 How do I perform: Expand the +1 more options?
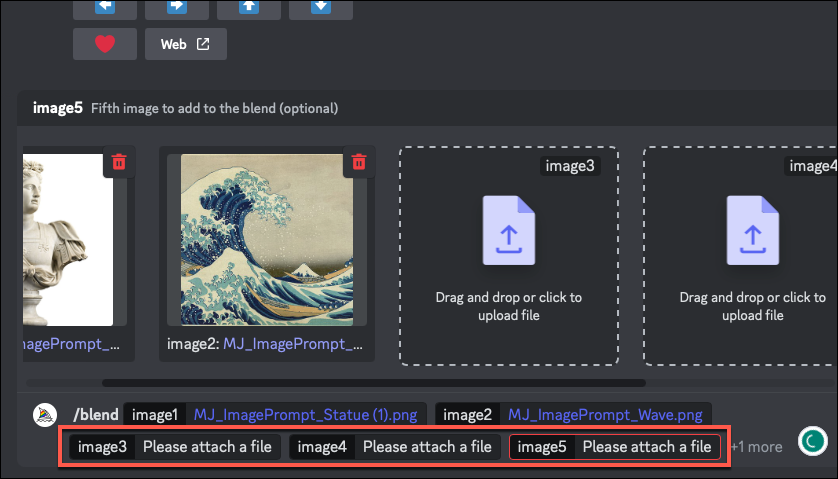[756, 447]
